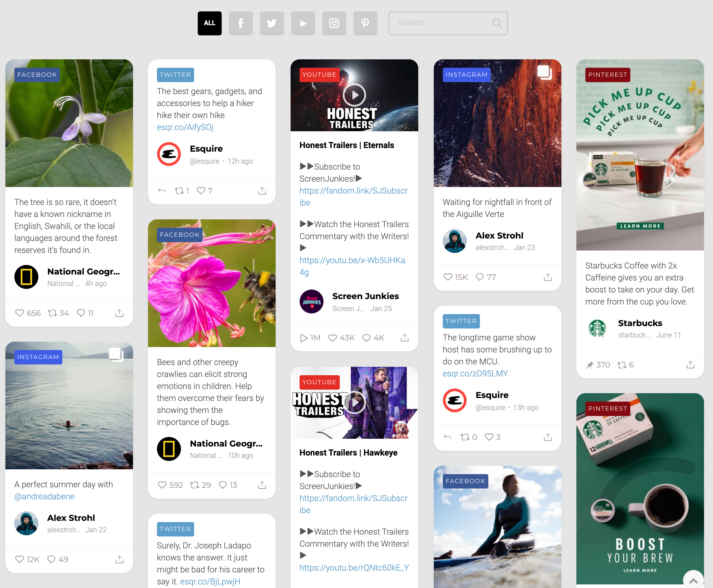713x588 pixels.
Task: Select the Starbucks Pinterest Learn More button
Action: 641,226
